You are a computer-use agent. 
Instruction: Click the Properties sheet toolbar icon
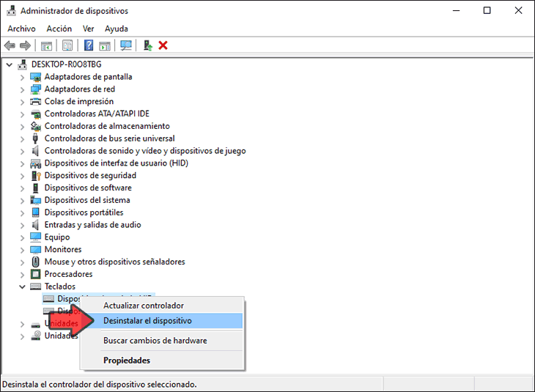click(x=67, y=45)
